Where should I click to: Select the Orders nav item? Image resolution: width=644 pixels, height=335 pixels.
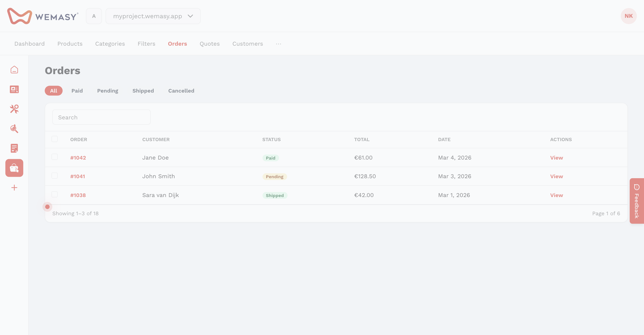pos(178,44)
